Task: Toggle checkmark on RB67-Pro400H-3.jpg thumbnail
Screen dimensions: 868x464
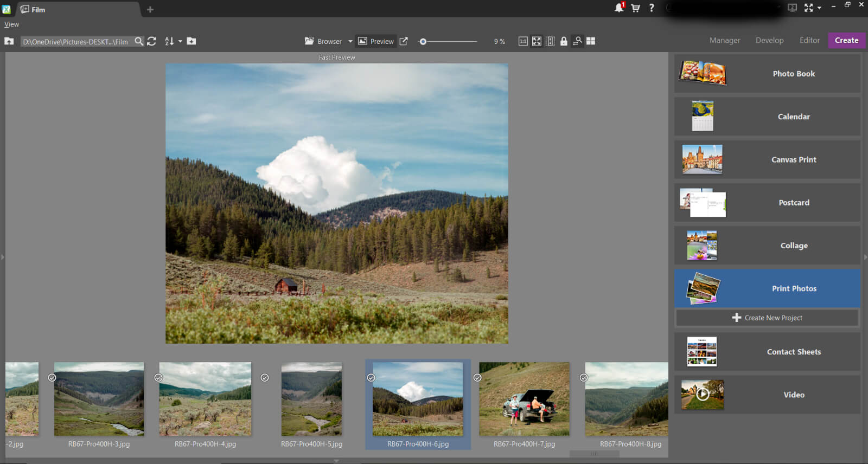Action: coord(52,378)
